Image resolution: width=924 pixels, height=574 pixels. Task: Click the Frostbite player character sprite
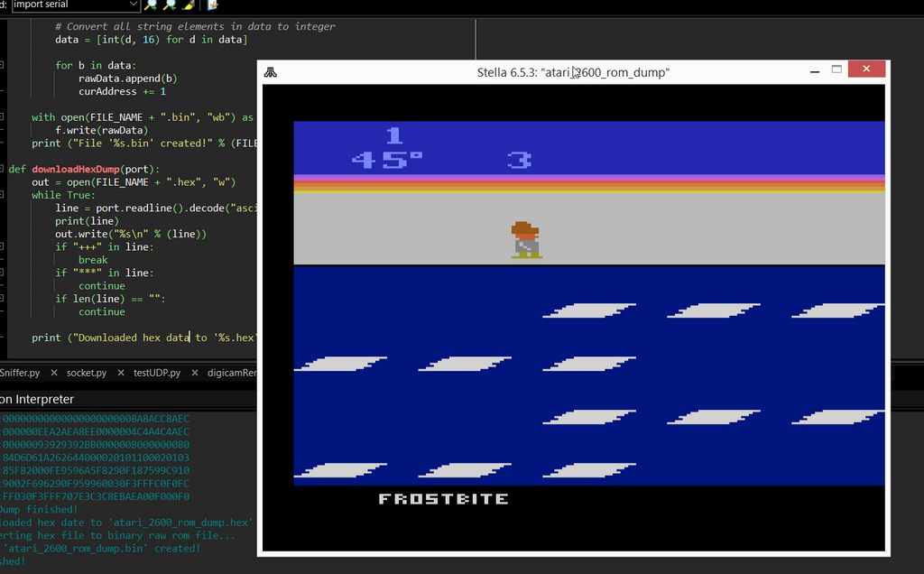(x=526, y=240)
